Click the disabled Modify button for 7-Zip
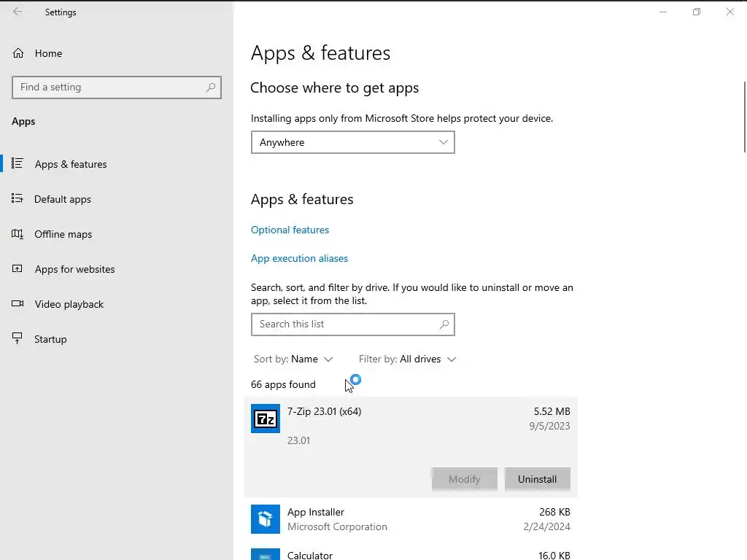 465,479
